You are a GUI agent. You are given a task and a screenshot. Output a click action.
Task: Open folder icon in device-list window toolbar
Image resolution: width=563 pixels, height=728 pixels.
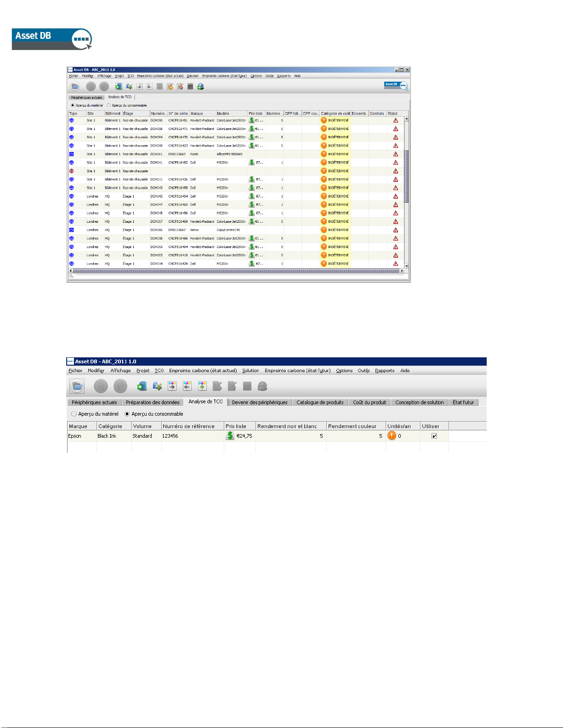coord(75,86)
